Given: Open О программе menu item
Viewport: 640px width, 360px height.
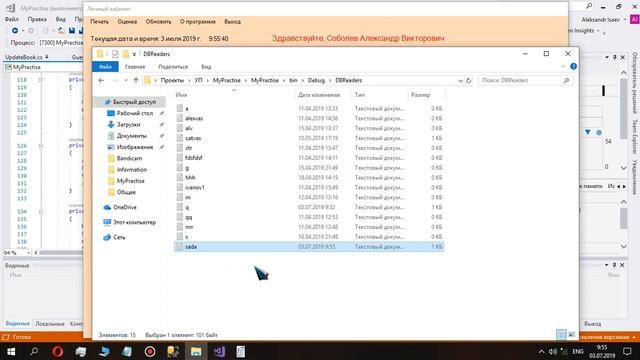Looking at the screenshot, I should coord(198,22).
